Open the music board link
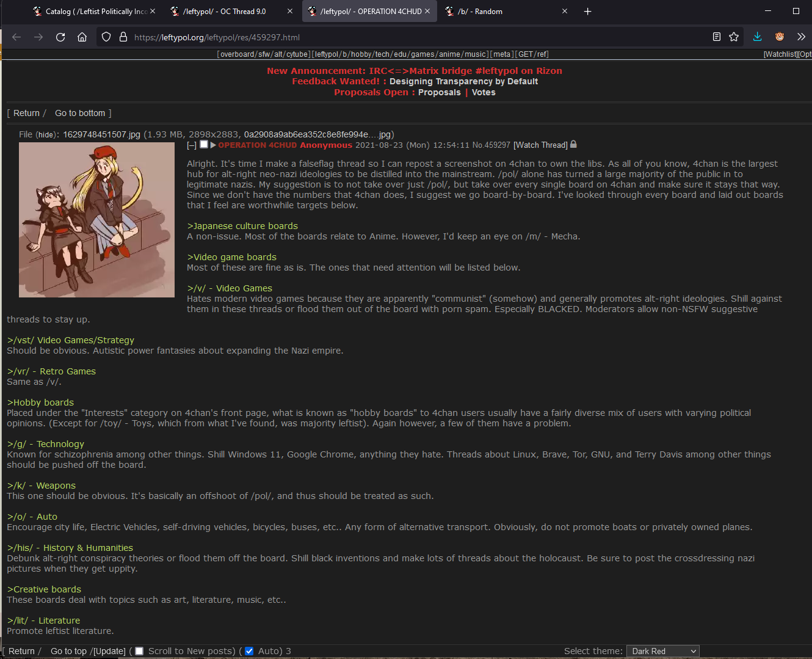 pyautogui.click(x=476, y=54)
